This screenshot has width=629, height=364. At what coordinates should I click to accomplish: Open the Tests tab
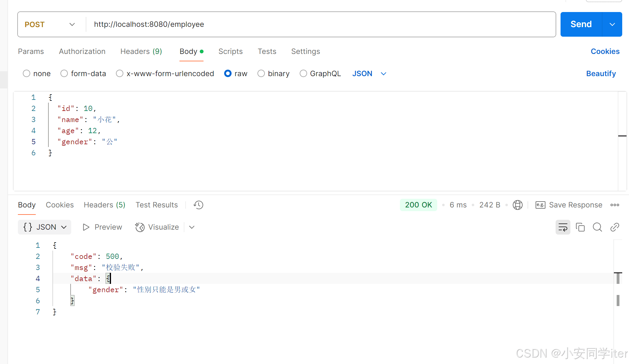(267, 51)
